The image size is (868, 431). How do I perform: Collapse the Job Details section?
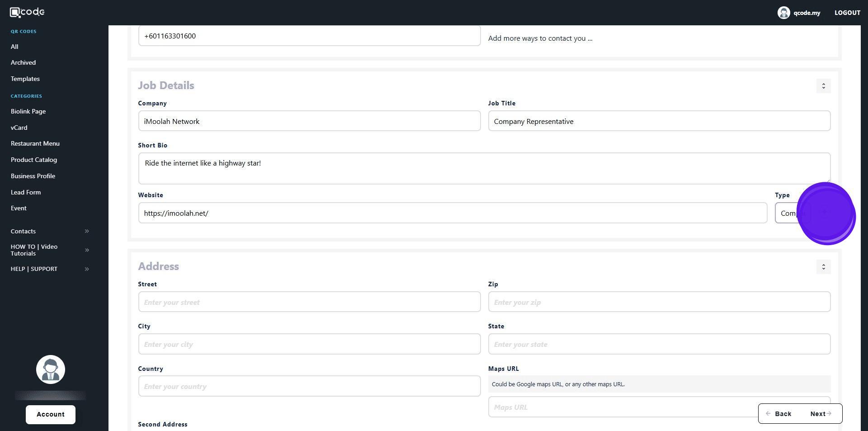[823, 86]
